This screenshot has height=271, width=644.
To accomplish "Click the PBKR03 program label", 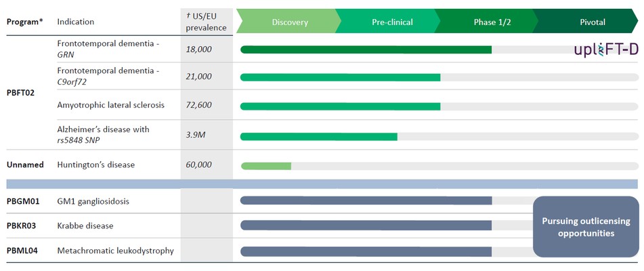I will pos(23,226).
